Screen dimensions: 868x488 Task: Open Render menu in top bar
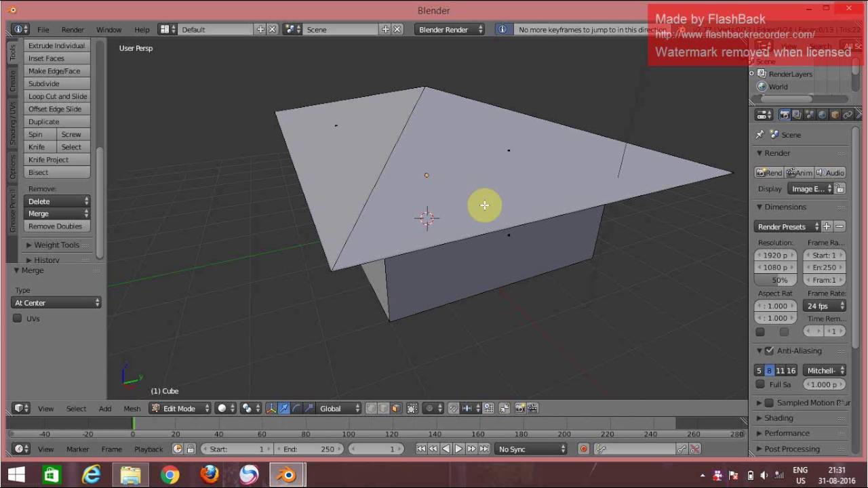pyautogui.click(x=73, y=29)
